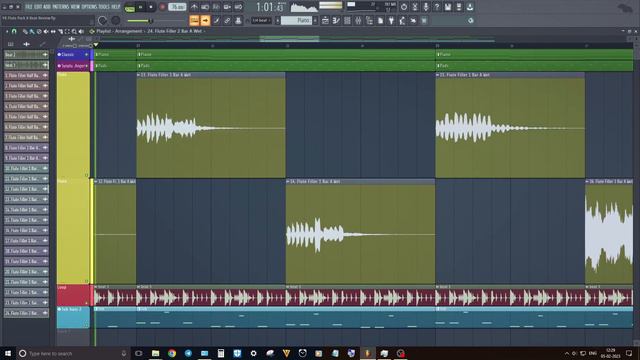
Task: Toggle playlist magnet snap icon
Action: click(14, 31)
